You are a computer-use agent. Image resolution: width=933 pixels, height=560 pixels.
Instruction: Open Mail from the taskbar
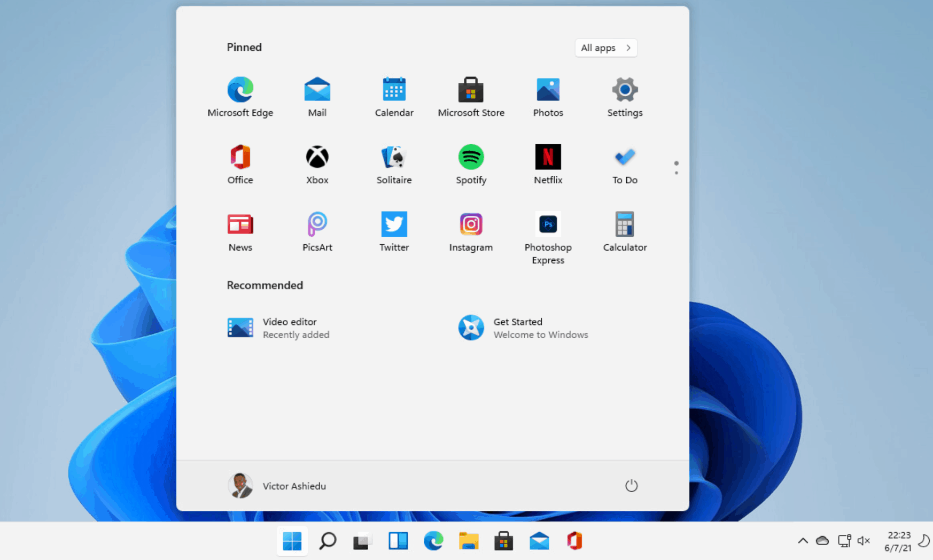coord(539,541)
